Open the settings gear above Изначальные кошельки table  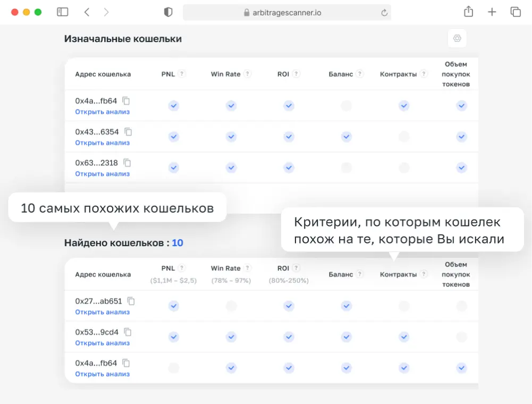(x=457, y=38)
